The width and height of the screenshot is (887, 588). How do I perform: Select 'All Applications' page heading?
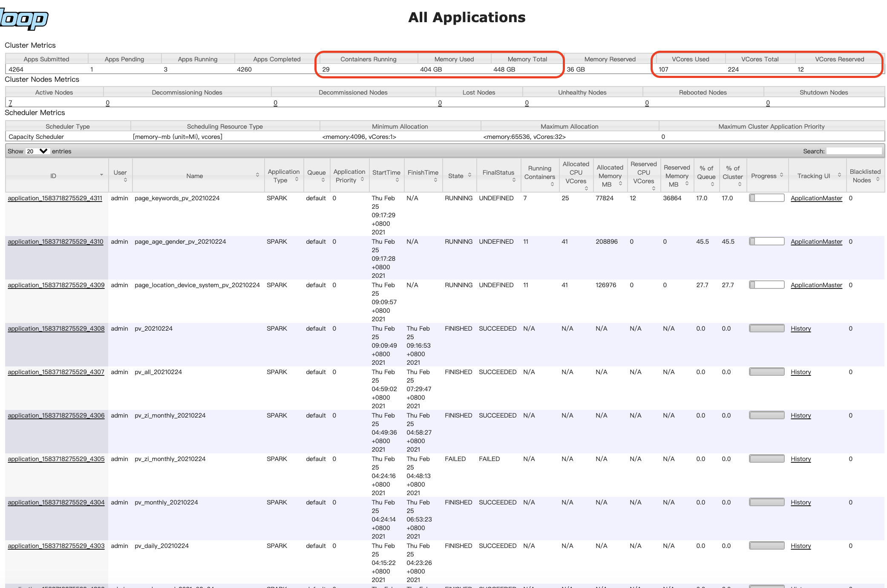coord(467,17)
